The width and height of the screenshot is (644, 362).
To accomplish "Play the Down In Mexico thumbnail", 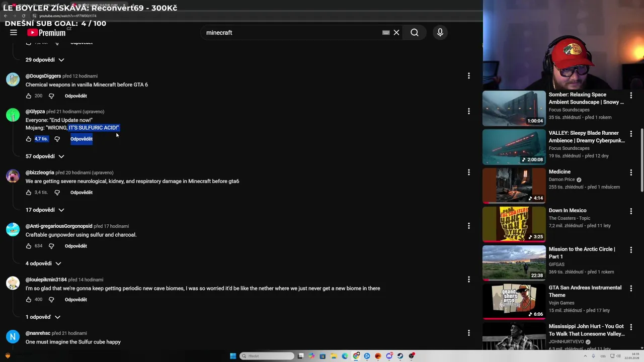I will [514, 224].
